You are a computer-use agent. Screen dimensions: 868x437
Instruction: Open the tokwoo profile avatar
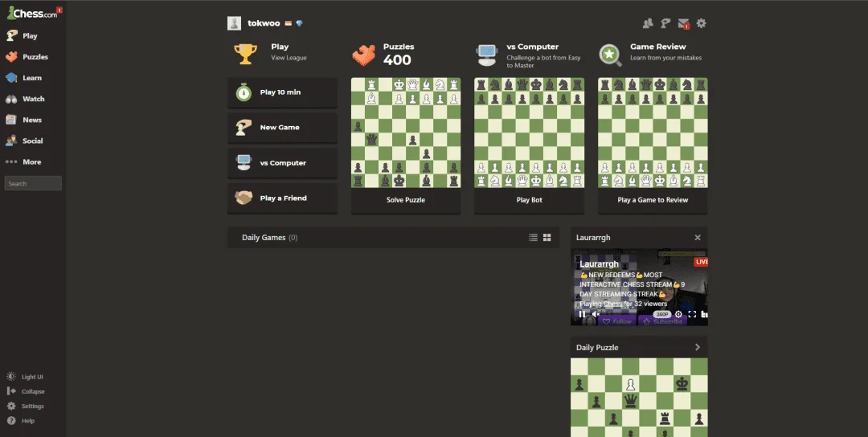(x=234, y=23)
